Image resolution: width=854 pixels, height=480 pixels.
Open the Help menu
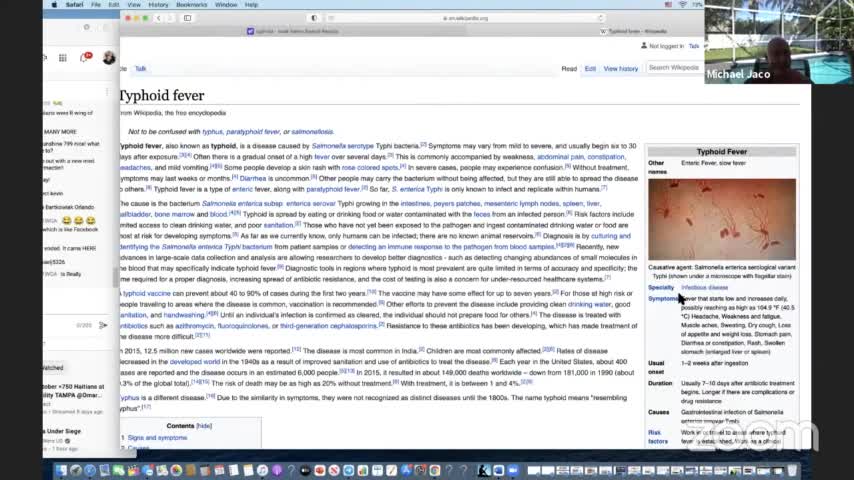point(252,5)
